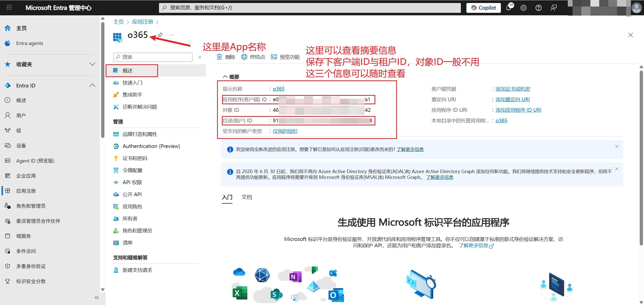The height and width of the screenshot is (305, 644).
Task: Collapse the Entra ID section
Action: tap(92, 85)
